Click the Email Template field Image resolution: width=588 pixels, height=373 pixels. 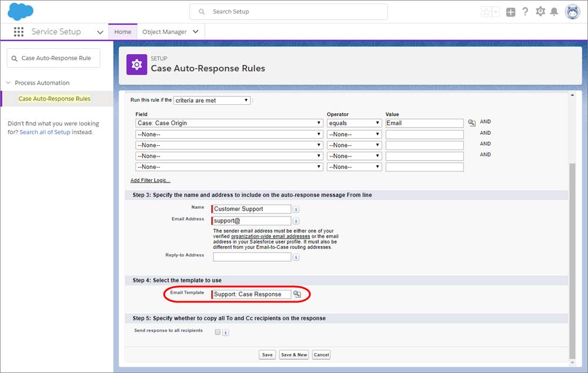click(251, 294)
